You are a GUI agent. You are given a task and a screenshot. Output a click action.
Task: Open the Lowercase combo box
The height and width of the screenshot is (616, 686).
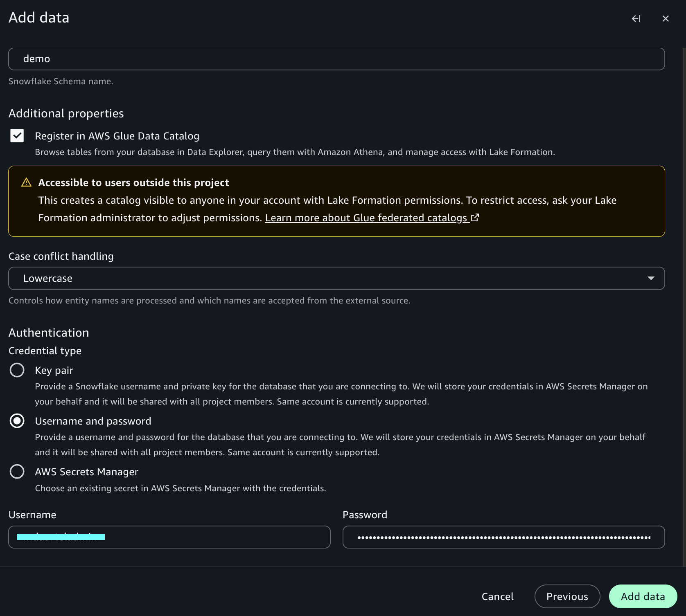(x=336, y=279)
